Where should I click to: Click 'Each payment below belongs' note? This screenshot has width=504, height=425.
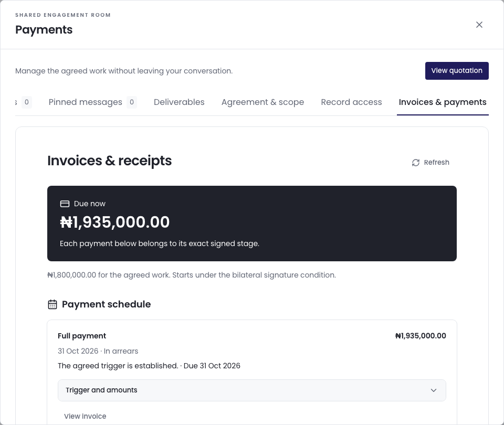[x=160, y=243]
